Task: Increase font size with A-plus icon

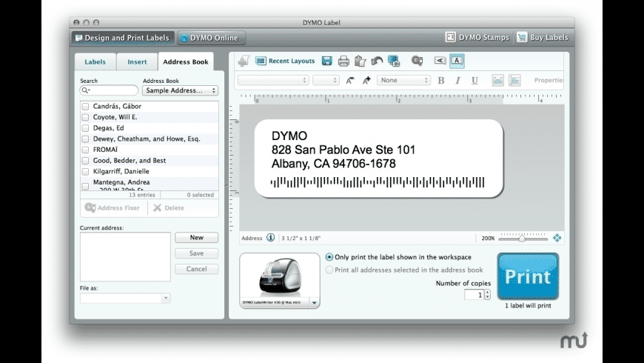Action: point(366,81)
